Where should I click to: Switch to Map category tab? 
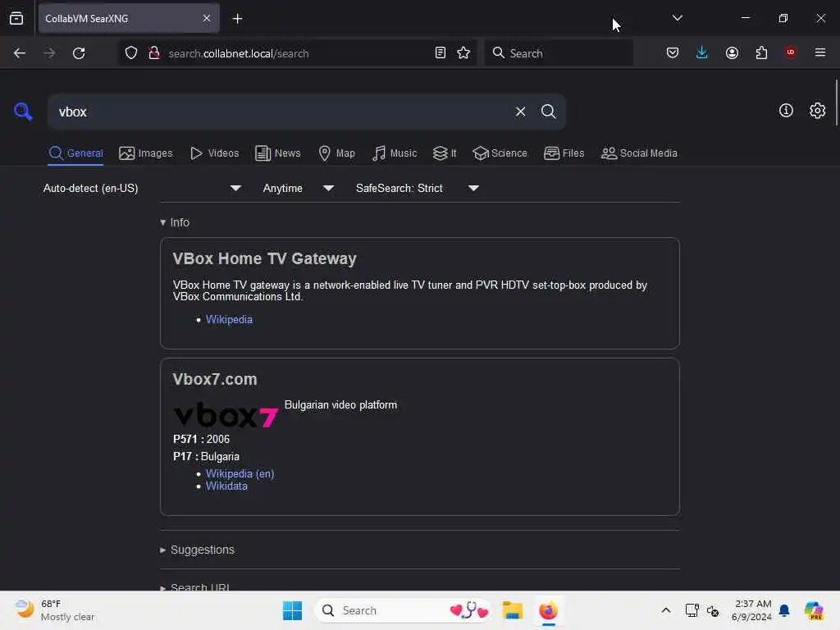(336, 153)
